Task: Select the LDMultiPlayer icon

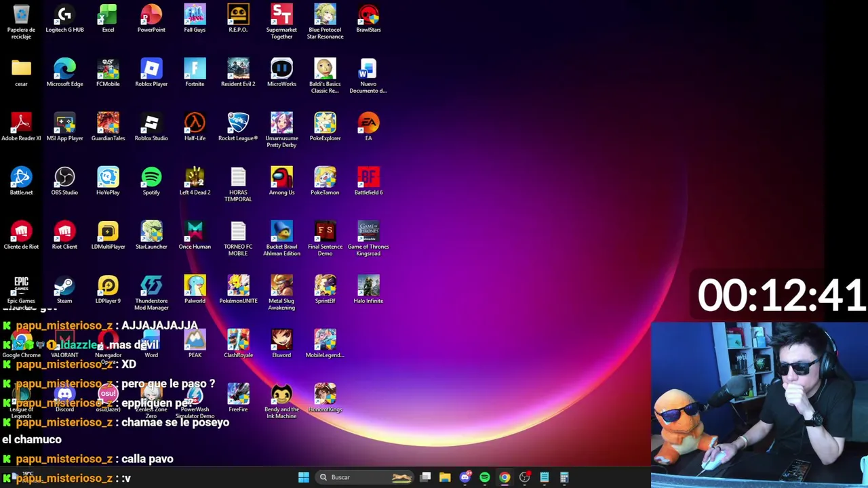Action: click(x=108, y=236)
